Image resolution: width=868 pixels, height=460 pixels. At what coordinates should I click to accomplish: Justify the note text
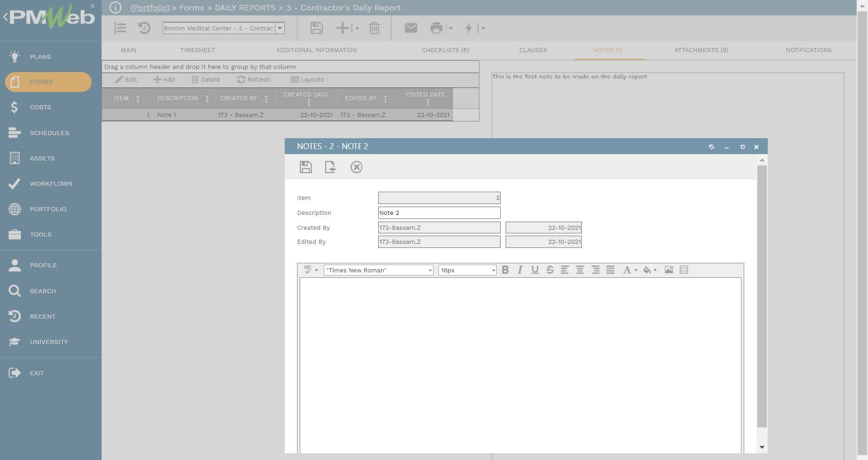click(610, 270)
